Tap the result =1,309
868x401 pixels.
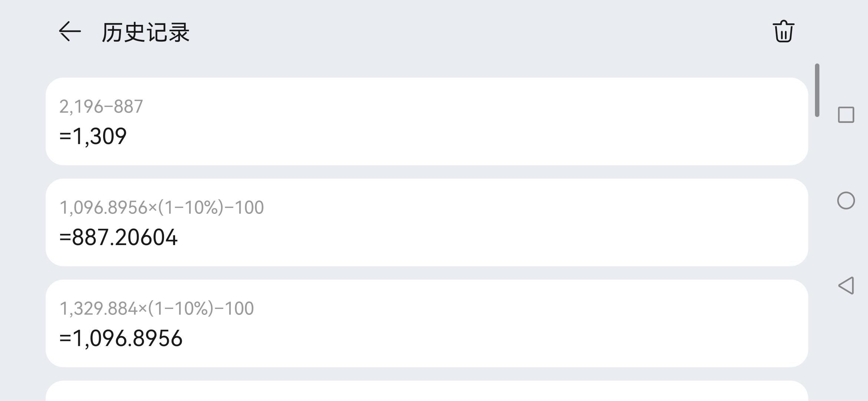pyautogui.click(x=93, y=136)
